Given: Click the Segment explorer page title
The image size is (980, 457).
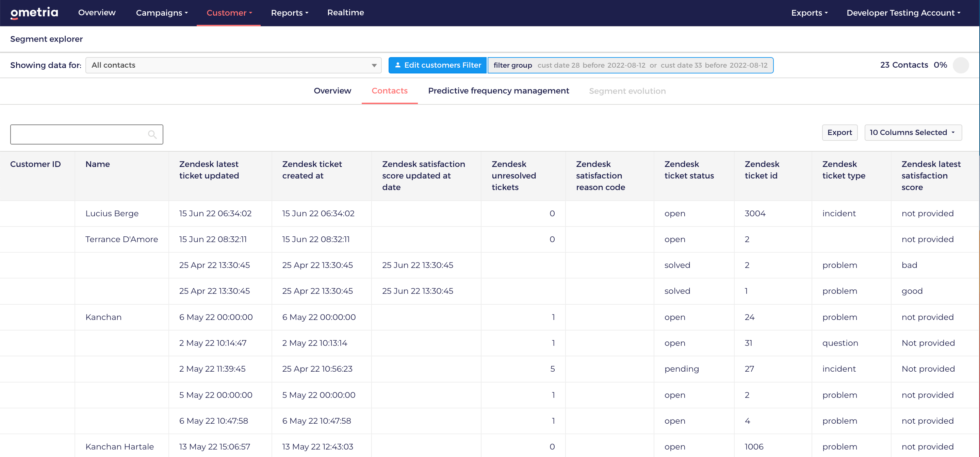Looking at the screenshot, I should point(46,39).
